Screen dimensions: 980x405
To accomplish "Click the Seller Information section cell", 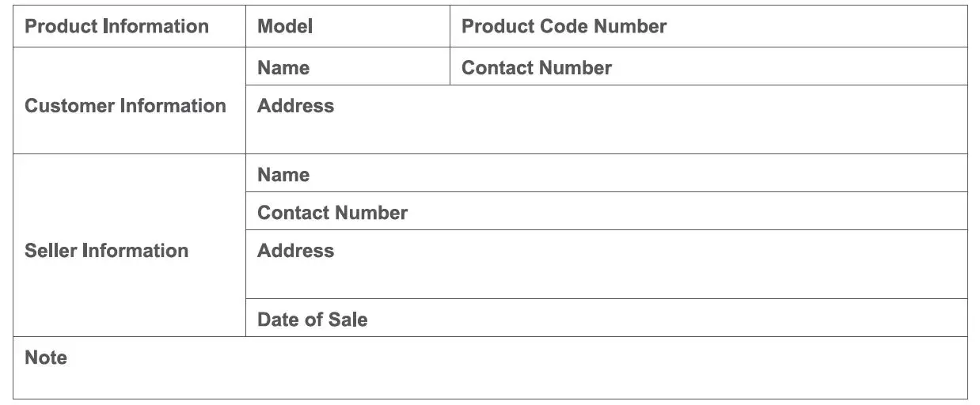I will click(129, 251).
